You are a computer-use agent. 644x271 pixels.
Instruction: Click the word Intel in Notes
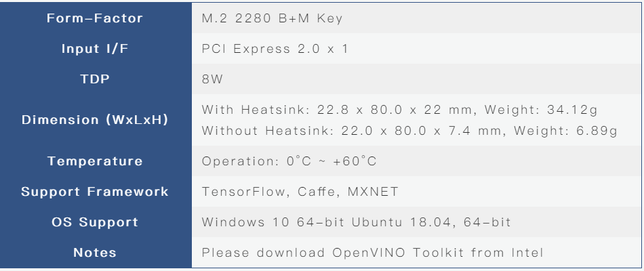(527, 253)
